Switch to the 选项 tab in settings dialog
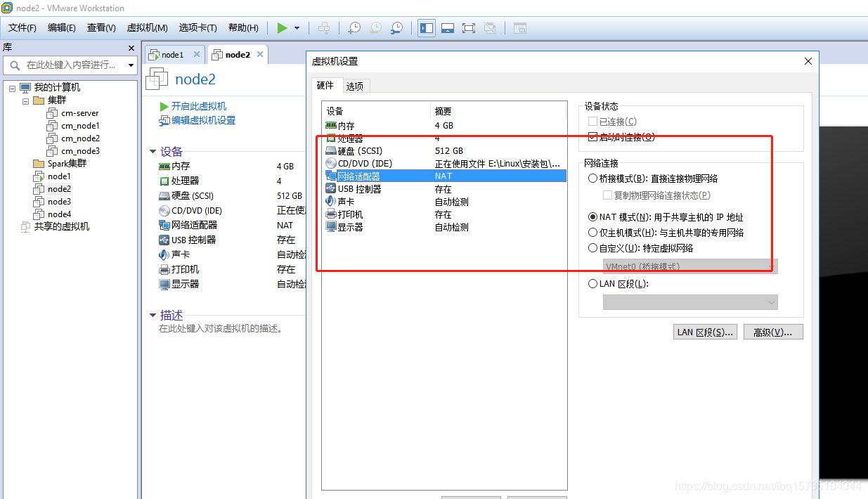The width and height of the screenshot is (868, 499). 355,86
